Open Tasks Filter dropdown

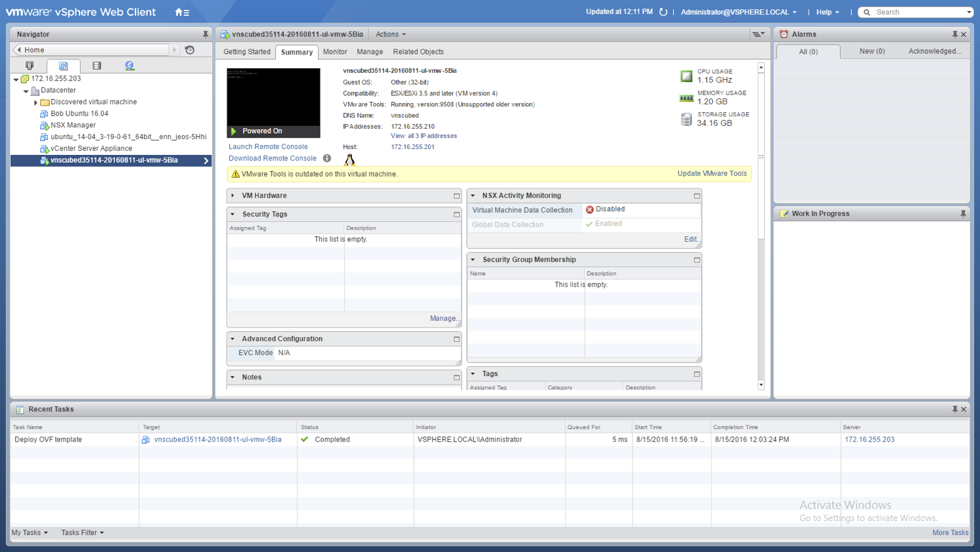click(82, 533)
